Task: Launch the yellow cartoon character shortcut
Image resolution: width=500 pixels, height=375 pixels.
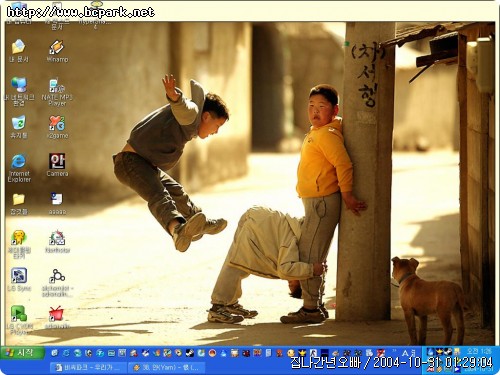Action: pos(19,244)
